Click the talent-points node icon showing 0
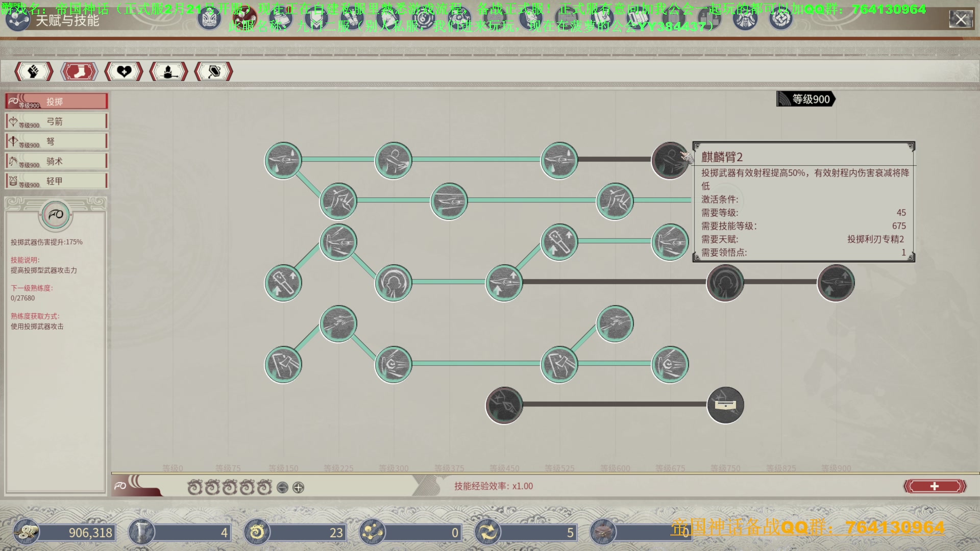Screen dimensions: 980x551 [x=372, y=532]
